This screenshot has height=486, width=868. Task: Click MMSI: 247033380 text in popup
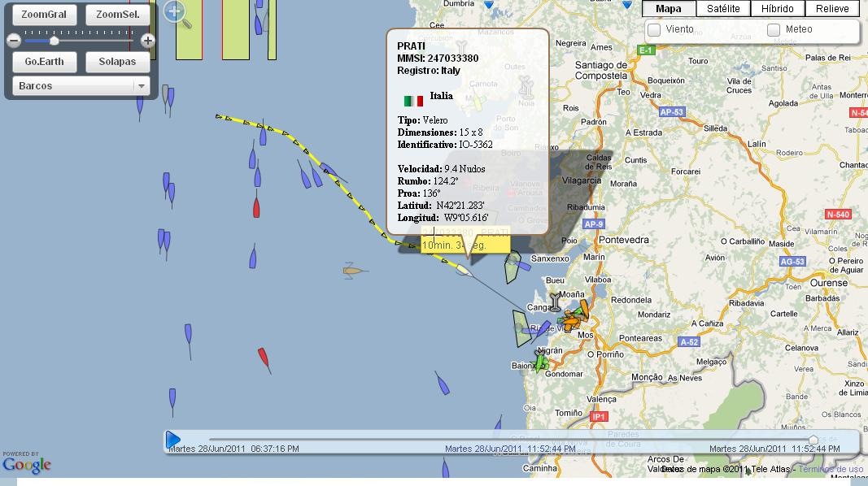click(x=438, y=58)
